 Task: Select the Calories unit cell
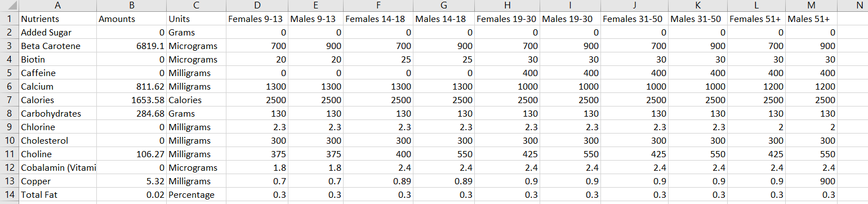[196, 100]
